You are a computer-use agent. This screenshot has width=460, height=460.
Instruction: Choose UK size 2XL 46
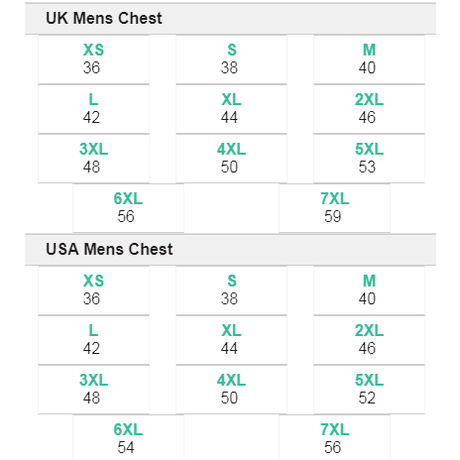point(369,109)
